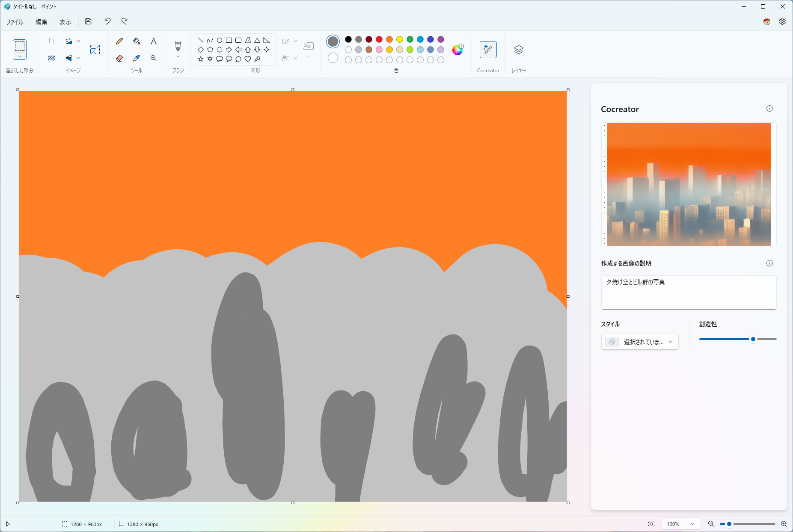Open the 表示 menu
793x532 pixels.
(x=65, y=21)
